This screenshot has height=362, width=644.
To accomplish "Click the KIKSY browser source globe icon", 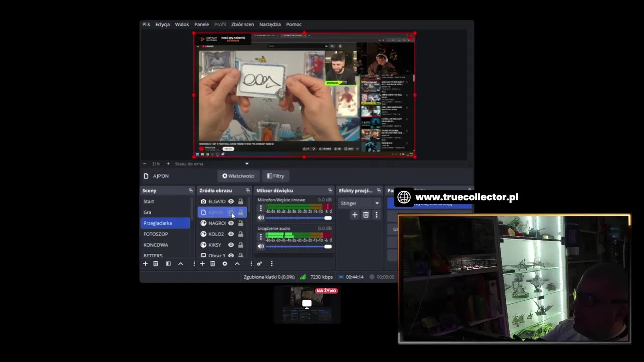I will (203, 245).
